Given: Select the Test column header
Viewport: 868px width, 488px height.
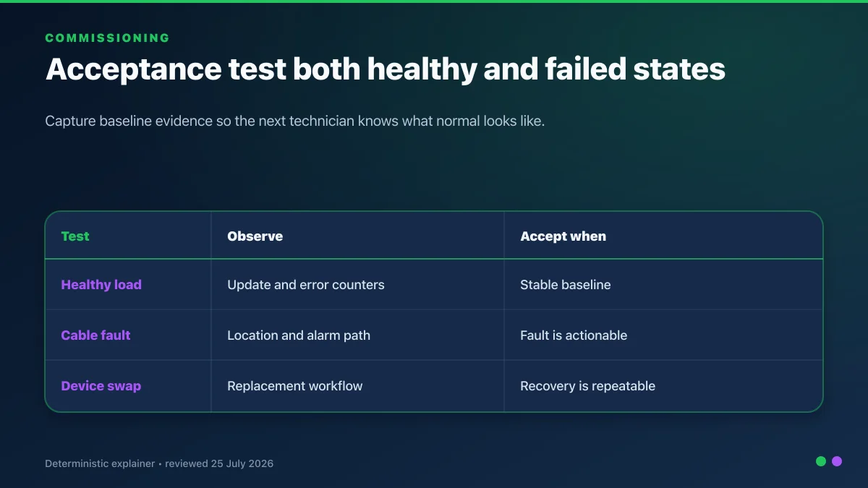Looking at the screenshot, I should pos(75,236).
